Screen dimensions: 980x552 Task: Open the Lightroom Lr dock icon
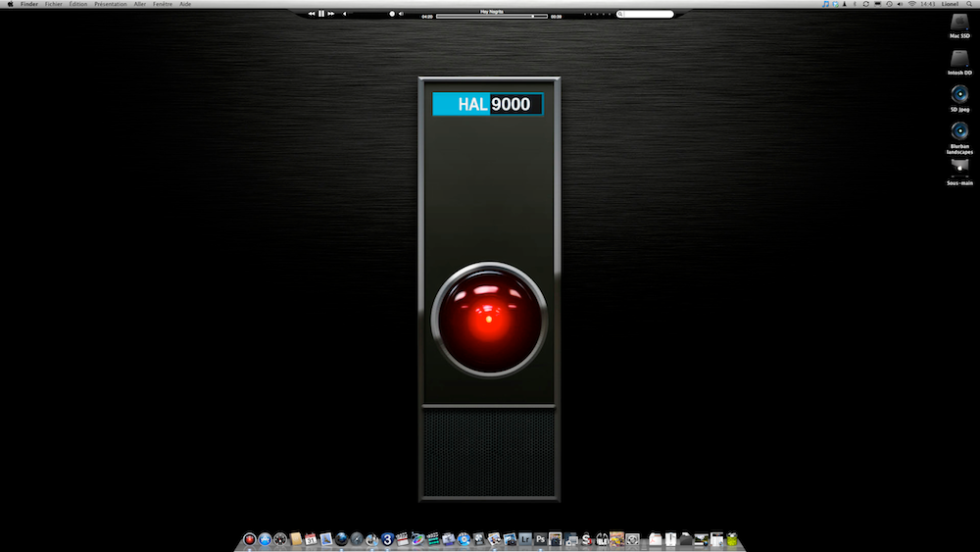(525, 539)
